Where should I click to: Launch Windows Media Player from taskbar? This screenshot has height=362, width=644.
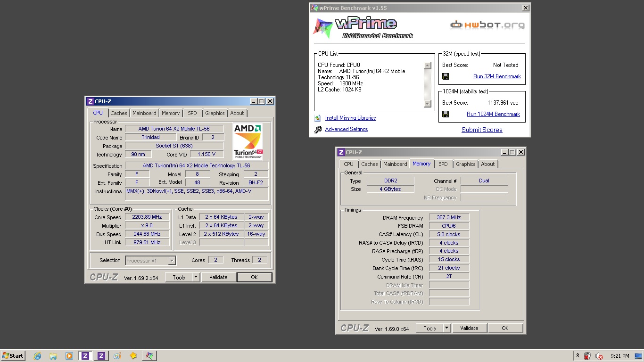tap(69, 356)
